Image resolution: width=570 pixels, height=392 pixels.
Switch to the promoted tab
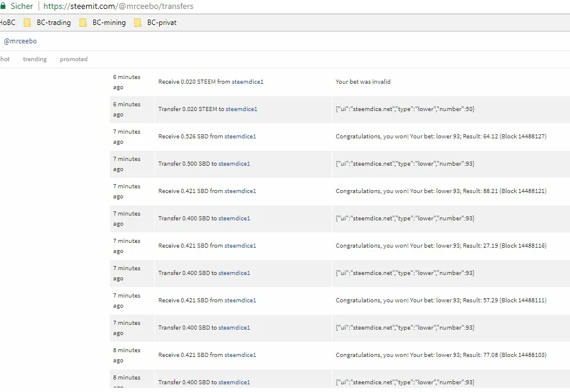coord(74,59)
